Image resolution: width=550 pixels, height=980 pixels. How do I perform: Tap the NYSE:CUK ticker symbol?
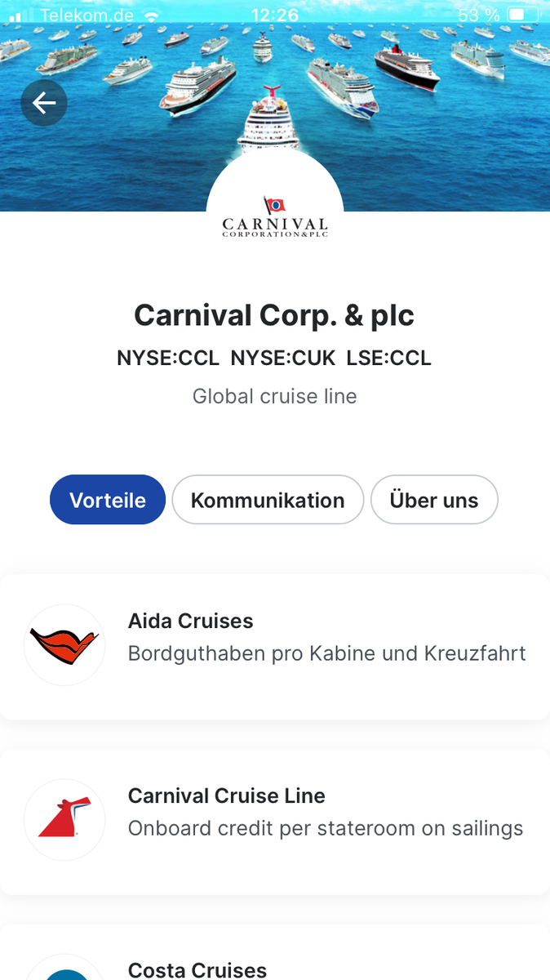282,358
